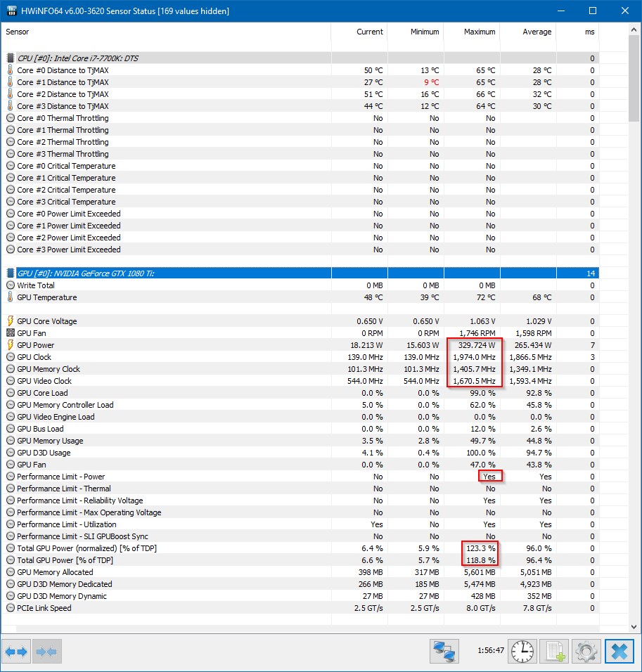
Task: Click icon beside Core #0 Thermal Throttling
Action: [11, 118]
